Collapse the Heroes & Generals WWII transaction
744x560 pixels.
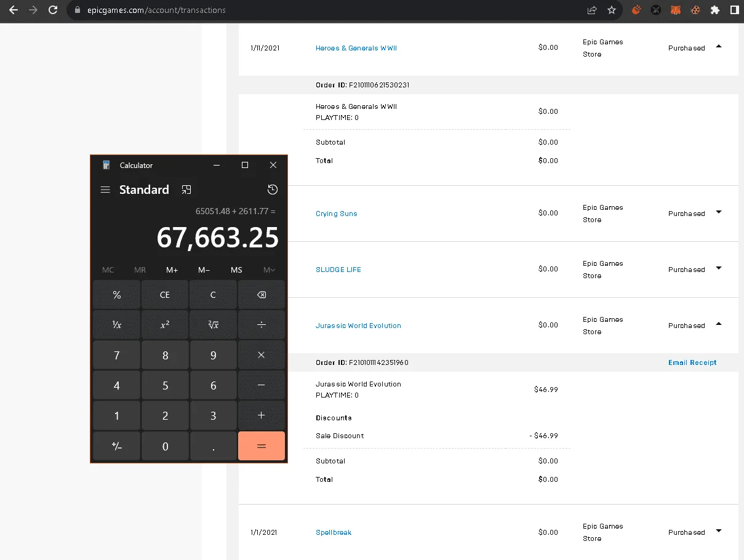(719, 47)
